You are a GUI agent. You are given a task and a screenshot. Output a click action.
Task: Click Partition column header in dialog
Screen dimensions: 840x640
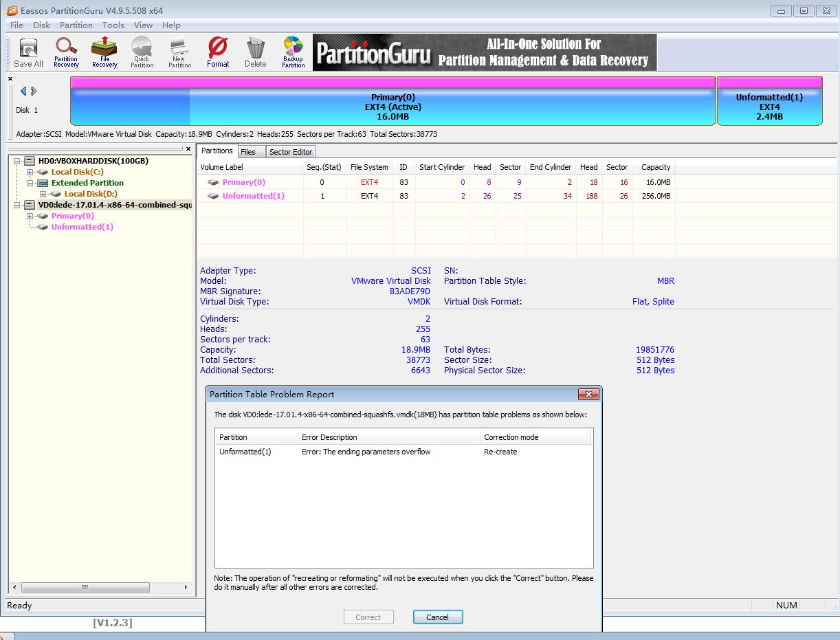click(257, 437)
